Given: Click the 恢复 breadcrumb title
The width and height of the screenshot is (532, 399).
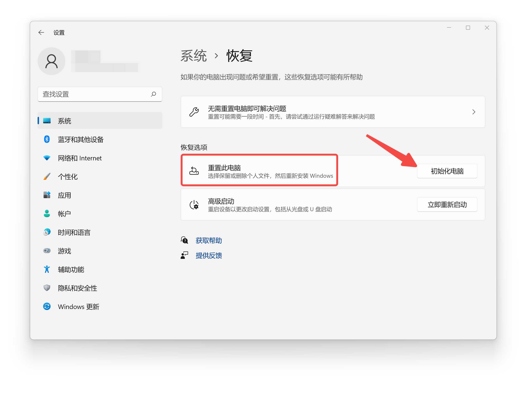Looking at the screenshot, I should pos(239,56).
